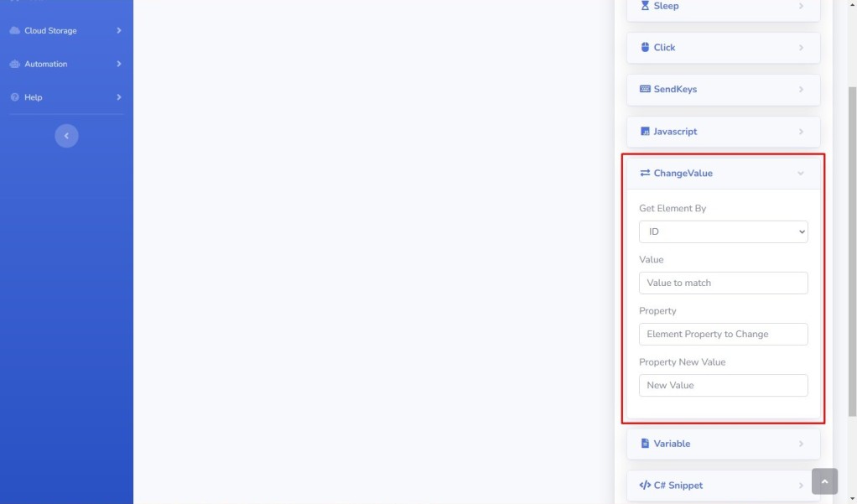Focus the Element Property to Change field
857x504 pixels.
723,334
